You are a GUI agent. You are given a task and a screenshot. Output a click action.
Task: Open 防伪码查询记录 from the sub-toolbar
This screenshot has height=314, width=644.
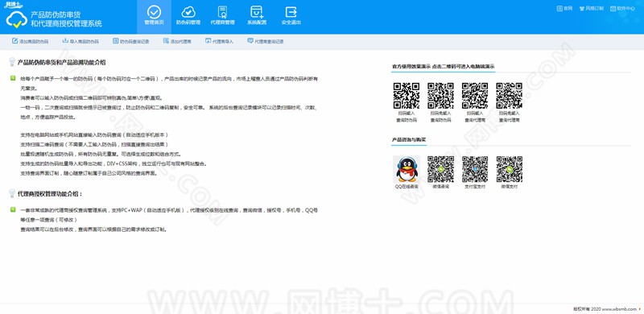point(130,42)
